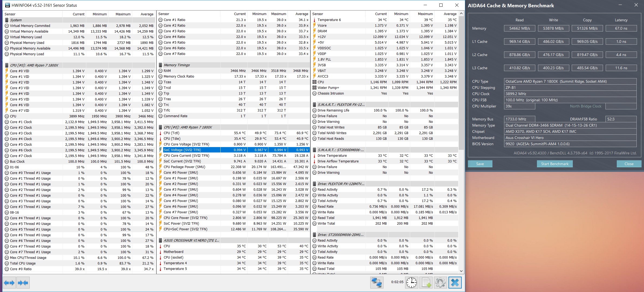The height and width of the screenshot is (292, 644).
Task: Select the CPU fan RPM sensor row
Action: coord(321,82)
